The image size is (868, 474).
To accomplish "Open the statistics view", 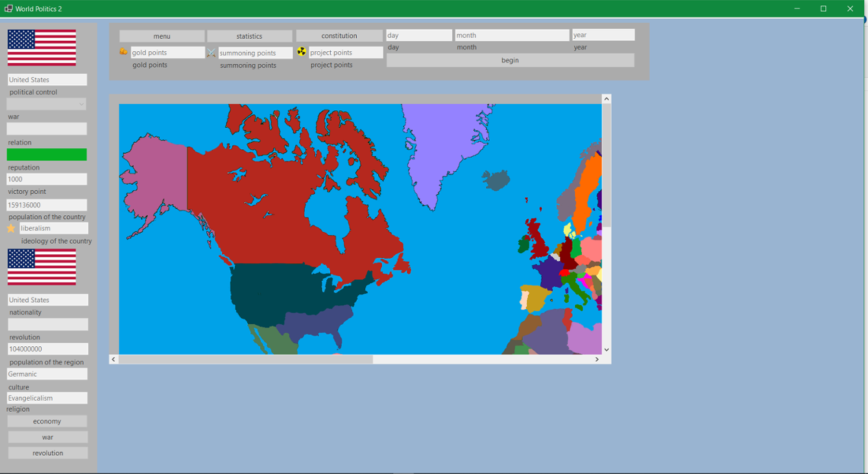I will pos(249,35).
